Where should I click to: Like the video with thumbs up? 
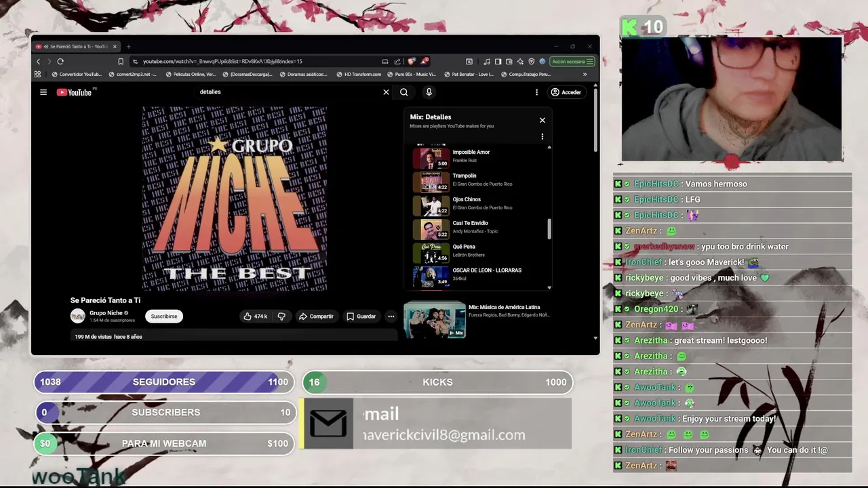click(255, 317)
